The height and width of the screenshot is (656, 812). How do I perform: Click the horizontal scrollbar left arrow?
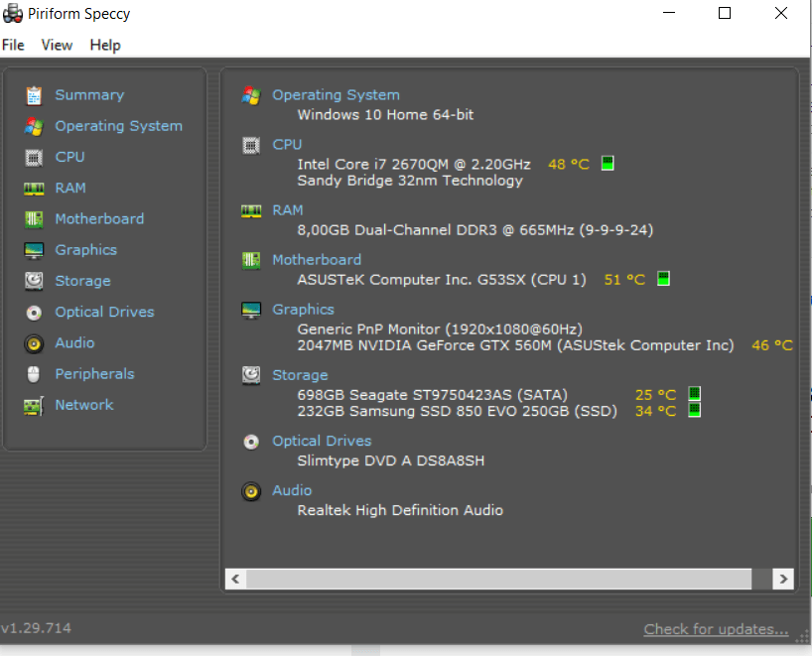[236, 578]
